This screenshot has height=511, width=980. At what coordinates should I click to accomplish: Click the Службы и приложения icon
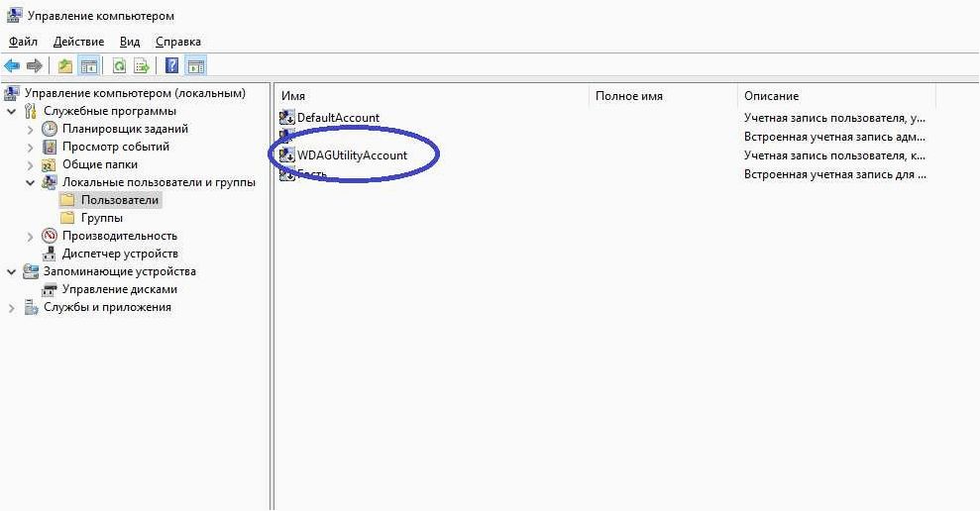pos(31,307)
